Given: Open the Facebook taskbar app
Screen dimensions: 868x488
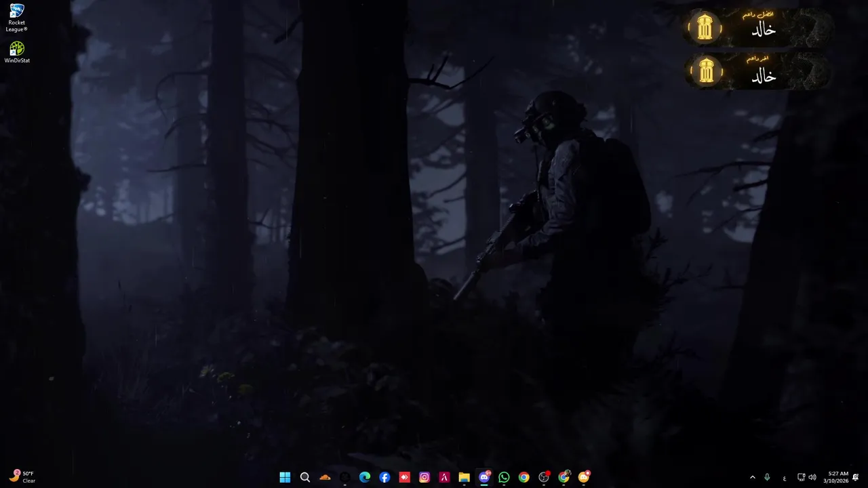Looking at the screenshot, I should [x=384, y=477].
